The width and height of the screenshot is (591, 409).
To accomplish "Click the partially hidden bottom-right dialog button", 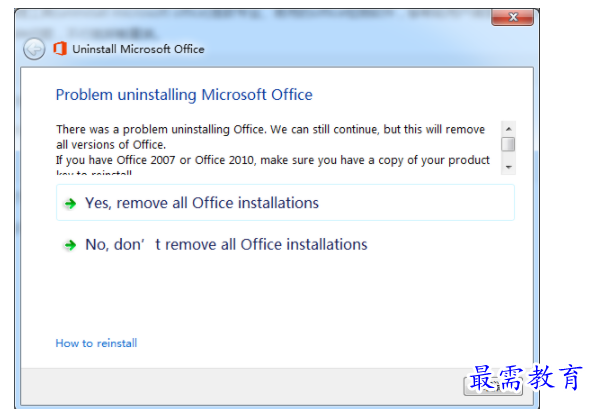I will (493, 386).
